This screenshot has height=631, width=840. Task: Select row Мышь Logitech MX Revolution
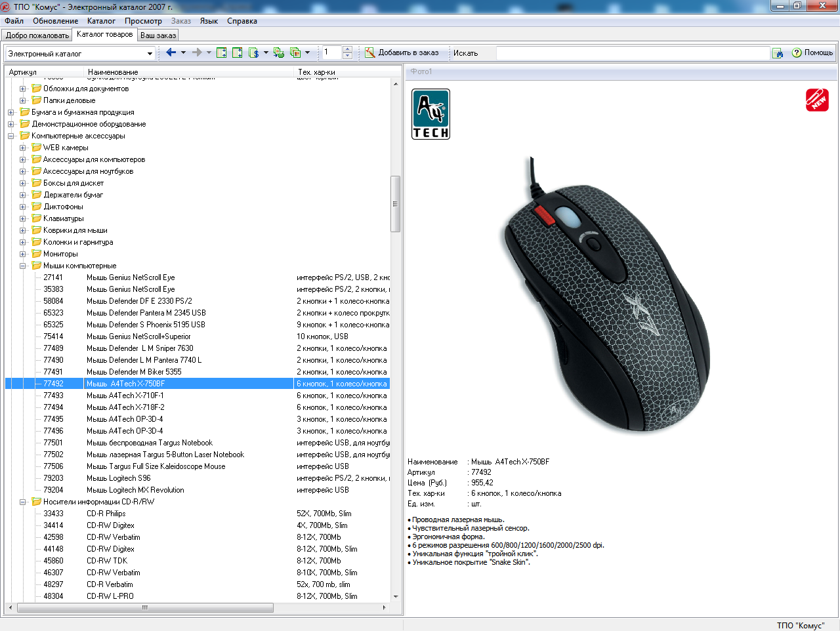(x=198, y=490)
